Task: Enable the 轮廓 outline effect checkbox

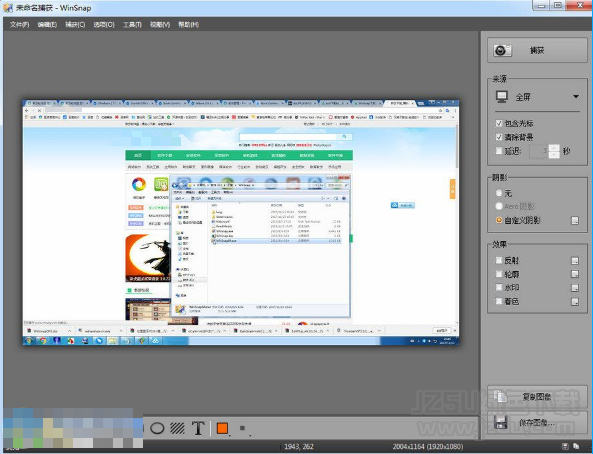Action: click(499, 274)
